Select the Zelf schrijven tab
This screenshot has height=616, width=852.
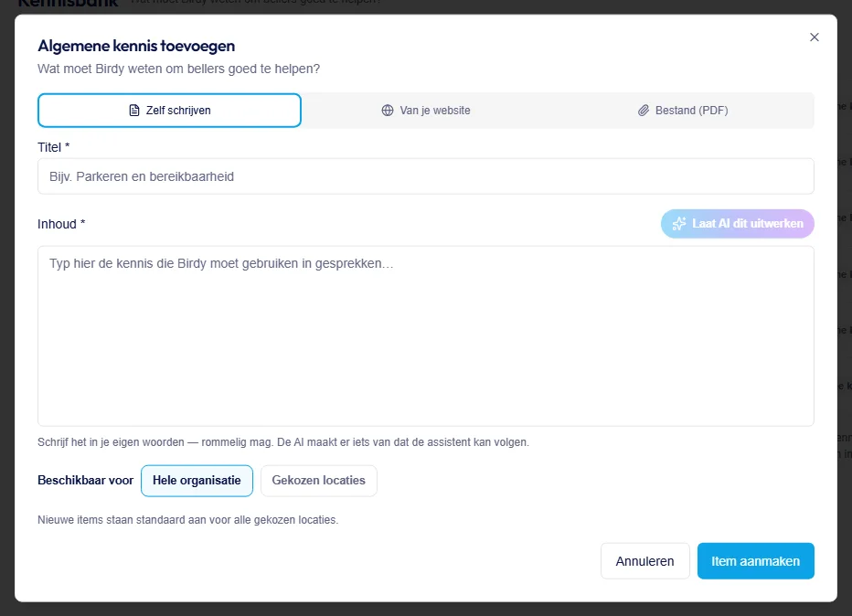(x=169, y=111)
